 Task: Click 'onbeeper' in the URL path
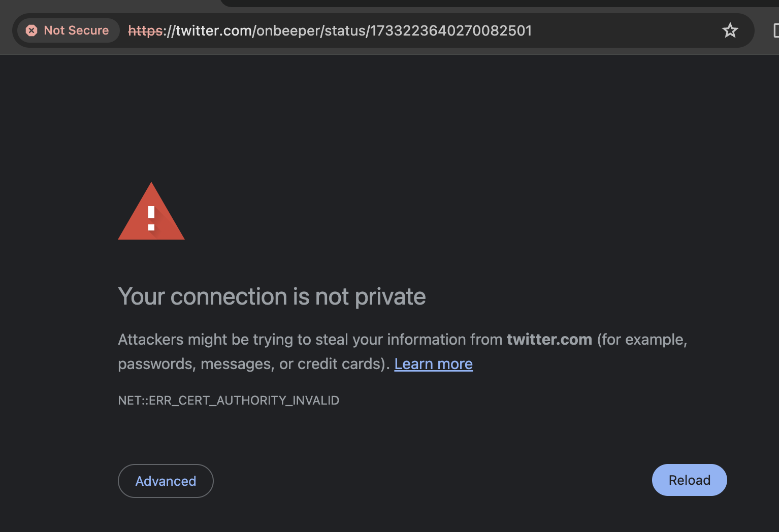tap(288, 30)
